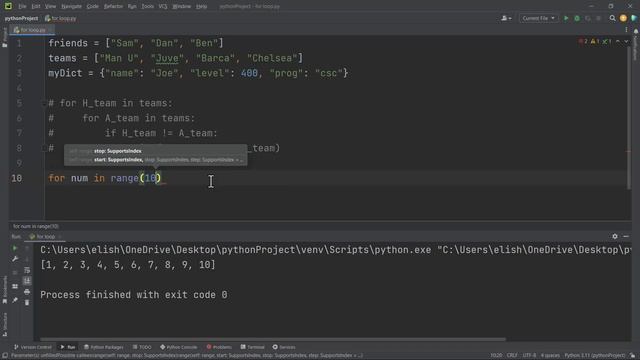Open the Refactor menu
Screen dimensions: 640x360
[113, 6]
